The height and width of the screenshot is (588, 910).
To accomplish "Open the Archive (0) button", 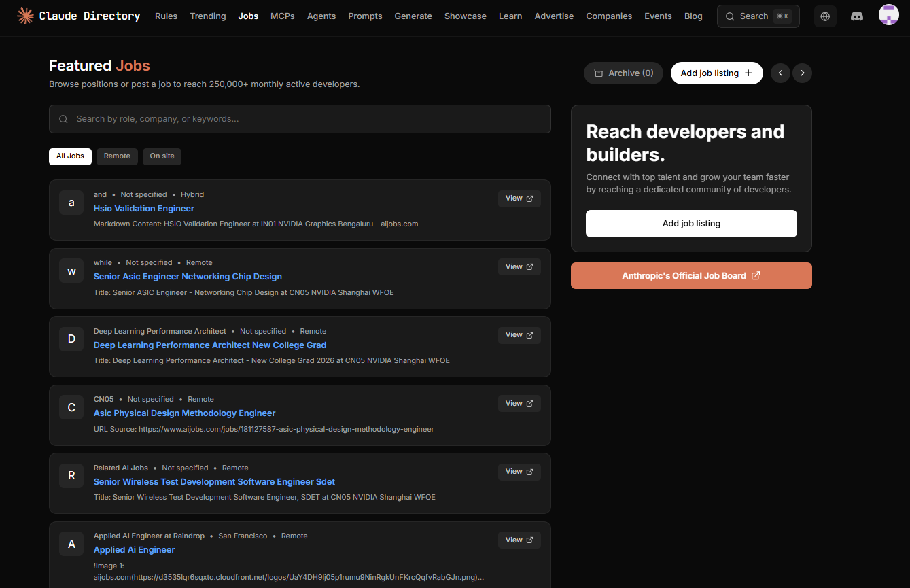I will [623, 73].
